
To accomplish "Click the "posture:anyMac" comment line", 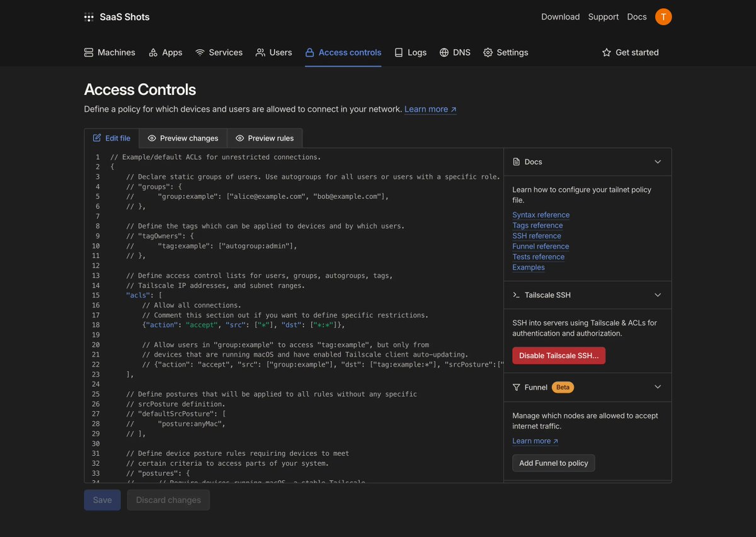I will click(176, 424).
